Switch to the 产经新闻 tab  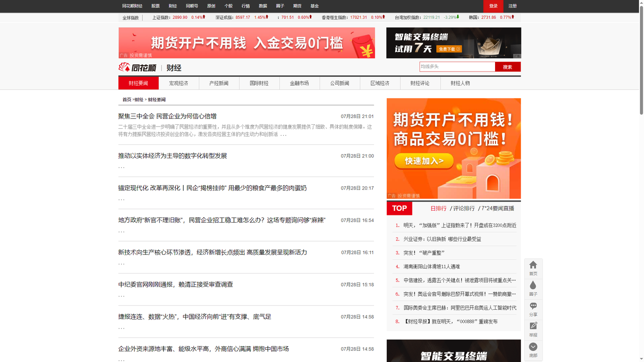point(219,83)
